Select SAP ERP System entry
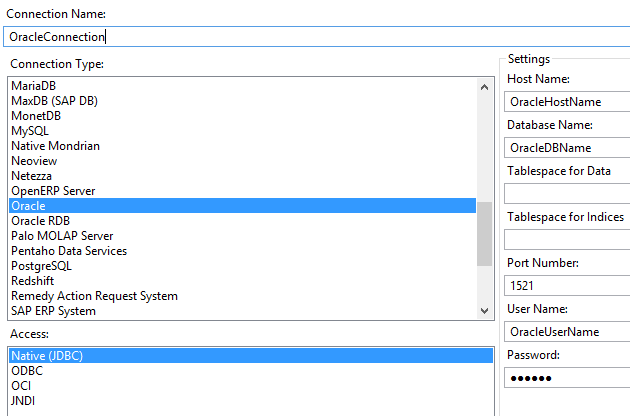 coord(242,311)
